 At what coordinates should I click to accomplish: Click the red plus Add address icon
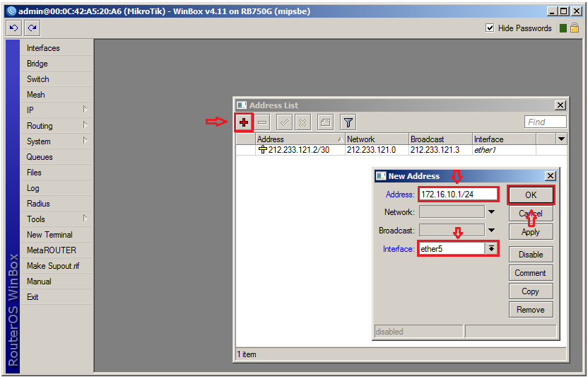[x=244, y=122]
